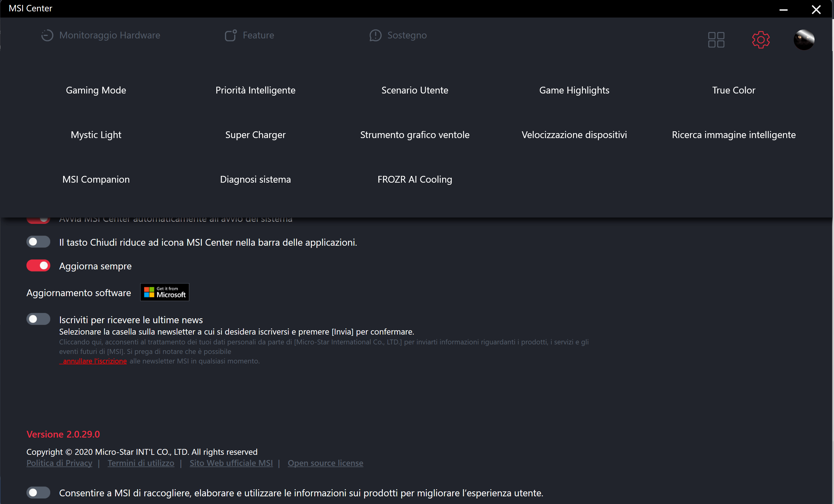Toggle the Chiudi minimize-to-tray switch
Screen dimensions: 834x504
38,242
